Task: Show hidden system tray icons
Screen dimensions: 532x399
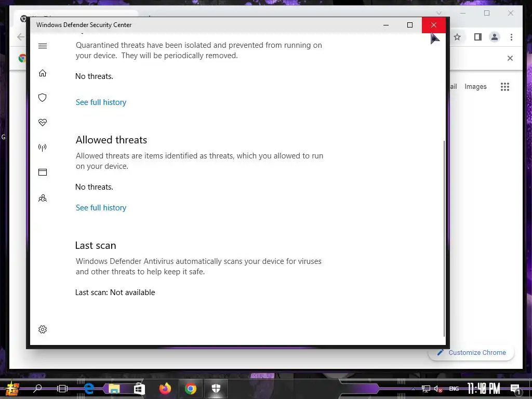Action: [413, 389]
